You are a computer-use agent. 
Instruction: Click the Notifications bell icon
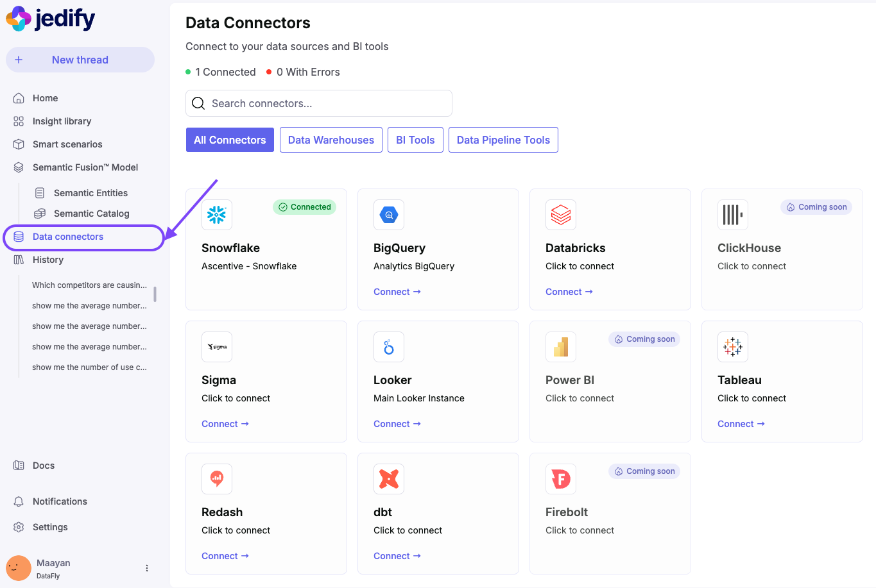click(19, 501)
